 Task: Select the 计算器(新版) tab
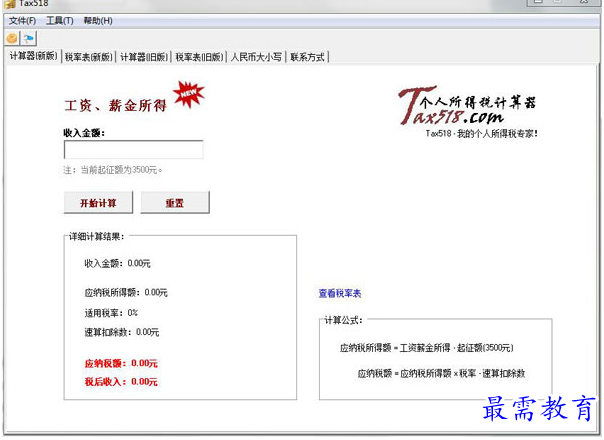(33, 56)
